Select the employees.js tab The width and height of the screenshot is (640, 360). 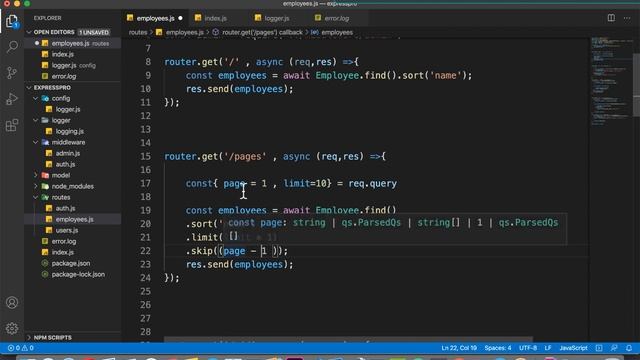pos(156,18)
